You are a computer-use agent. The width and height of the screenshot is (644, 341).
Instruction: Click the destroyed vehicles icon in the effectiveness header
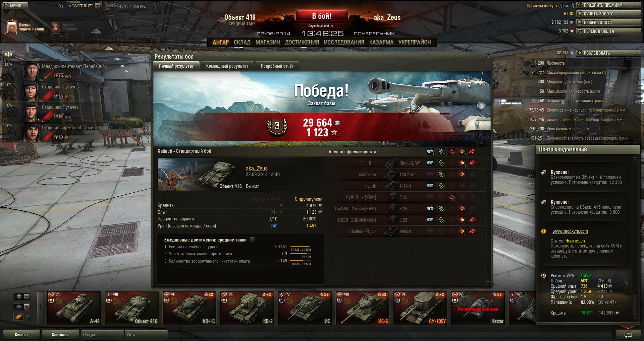coord(473,152)
